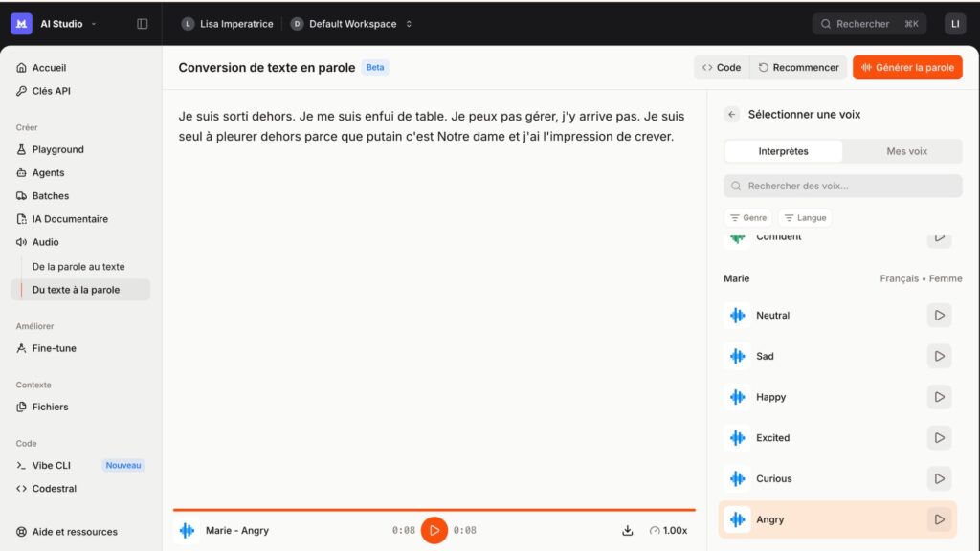The width and height of the screenshot is (980, 551).
Task: Click Recommencer to restart the session
Action: pyautogui.click(x=800, y=67)
